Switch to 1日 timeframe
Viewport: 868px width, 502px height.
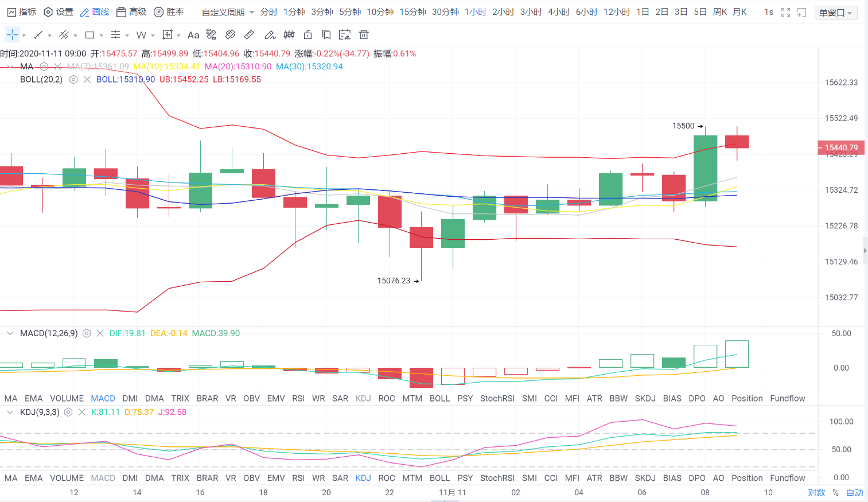point(643,12)
